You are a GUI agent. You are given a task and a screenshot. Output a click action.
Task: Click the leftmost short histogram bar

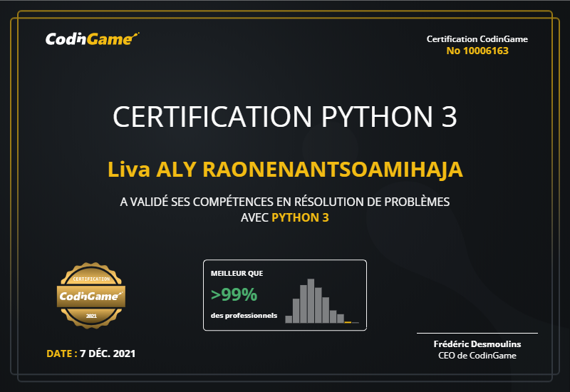pyautogui.click(x=289, y=319)
